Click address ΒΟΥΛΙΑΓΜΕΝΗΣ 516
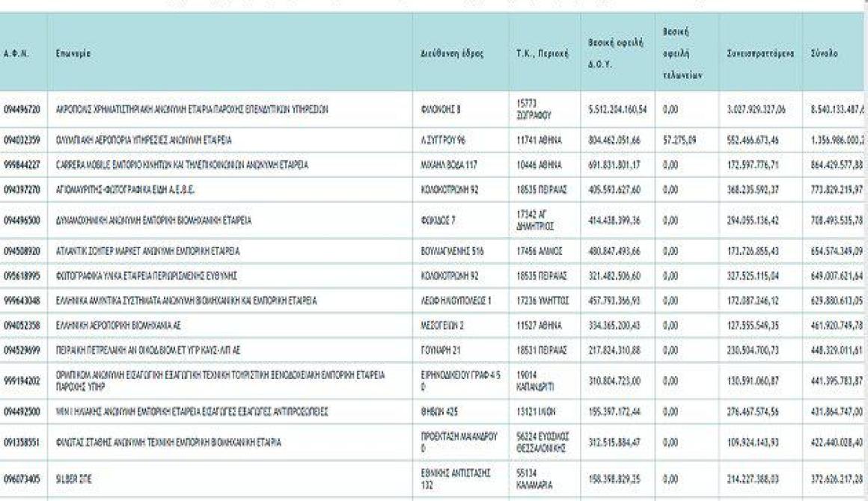The height and width of the screenshot is (501, 868). click(x=452, y=251)
